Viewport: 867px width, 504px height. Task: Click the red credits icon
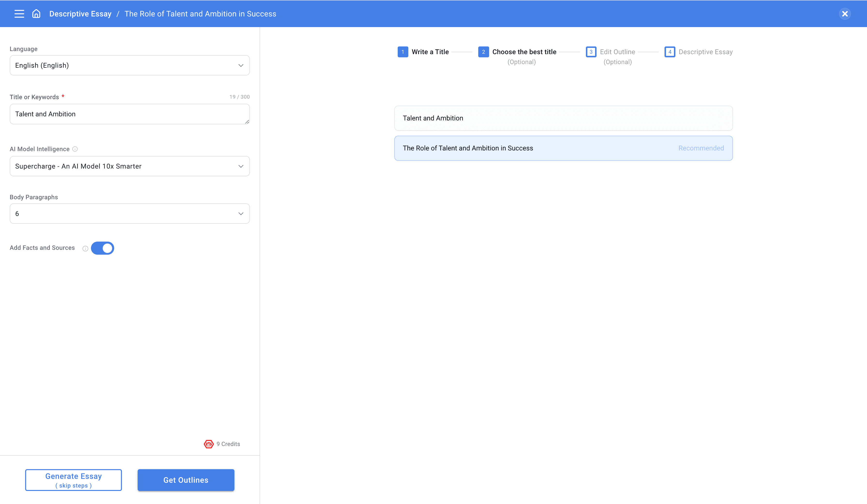click(x=209, y=444)
